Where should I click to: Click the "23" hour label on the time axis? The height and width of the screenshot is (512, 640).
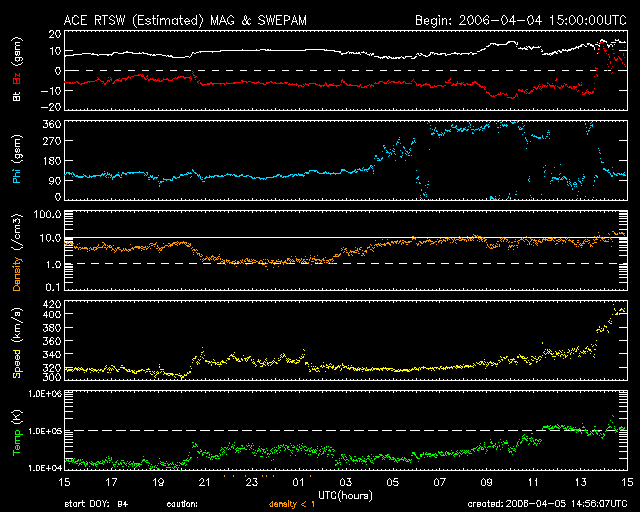pyautogui.click(x=252, y=483)
